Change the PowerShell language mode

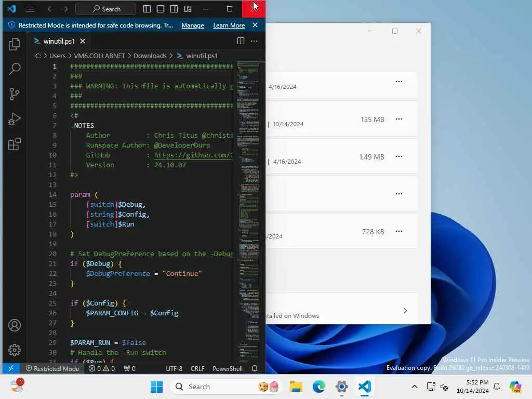coord(228,368)
